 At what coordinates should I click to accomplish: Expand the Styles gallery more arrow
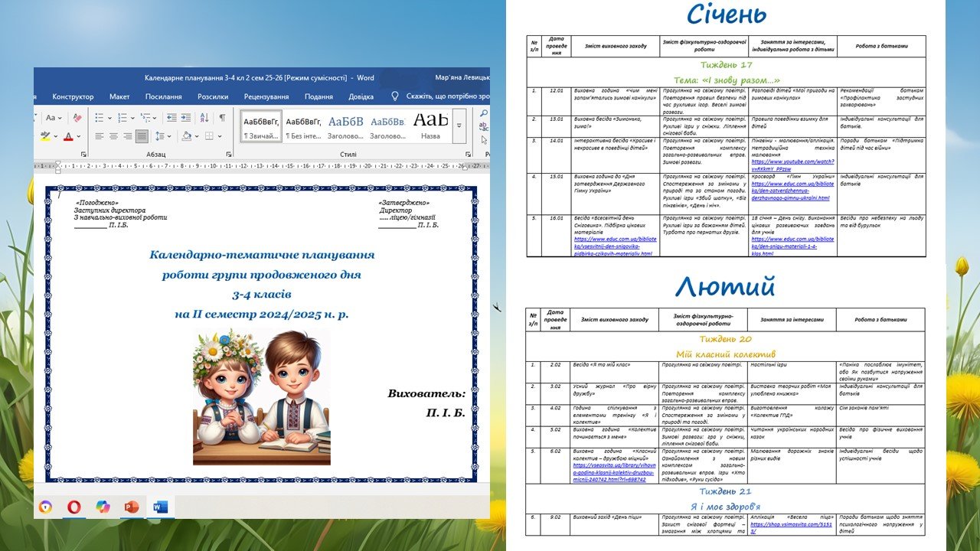(x=459, y=126)
